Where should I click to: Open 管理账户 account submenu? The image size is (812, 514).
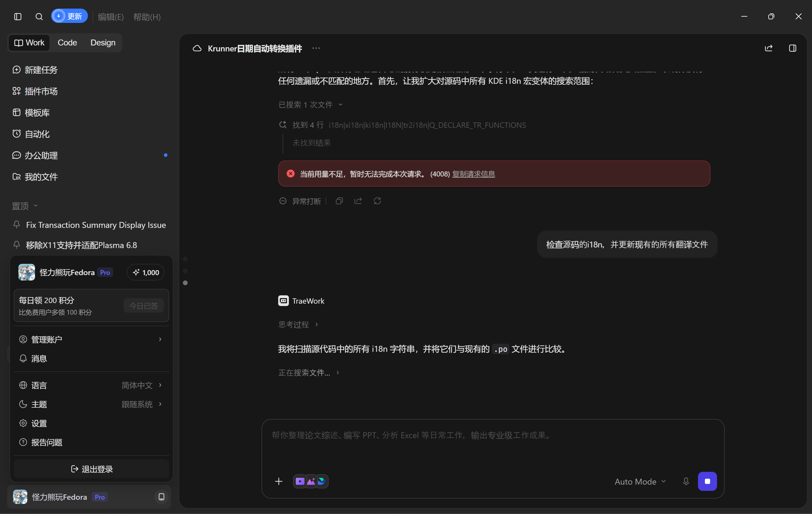click(91, 339)
